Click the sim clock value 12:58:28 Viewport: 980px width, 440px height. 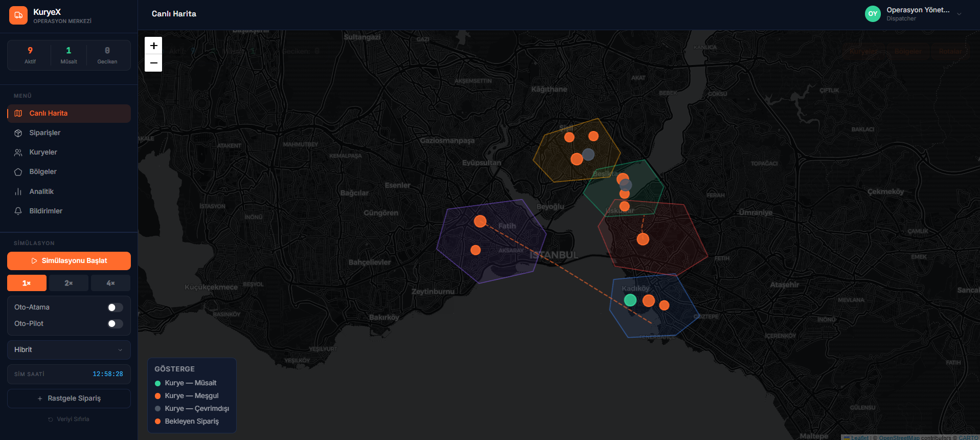(x=108, y=374)
